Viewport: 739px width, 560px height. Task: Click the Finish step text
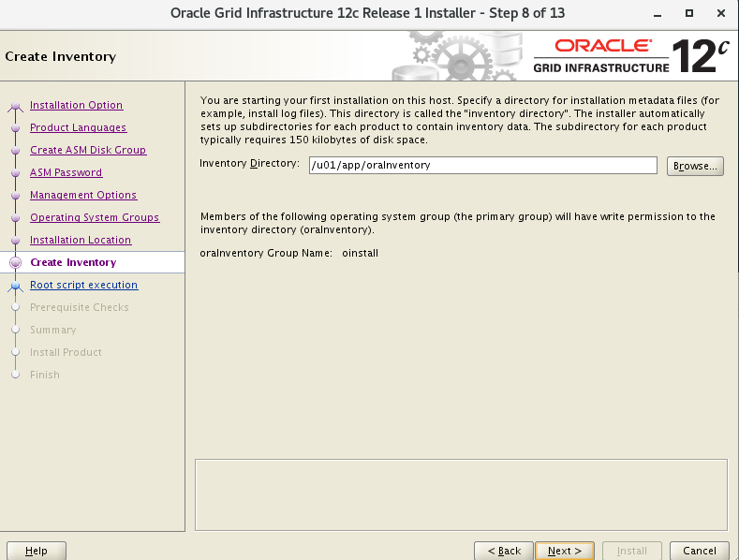(45, 375)
